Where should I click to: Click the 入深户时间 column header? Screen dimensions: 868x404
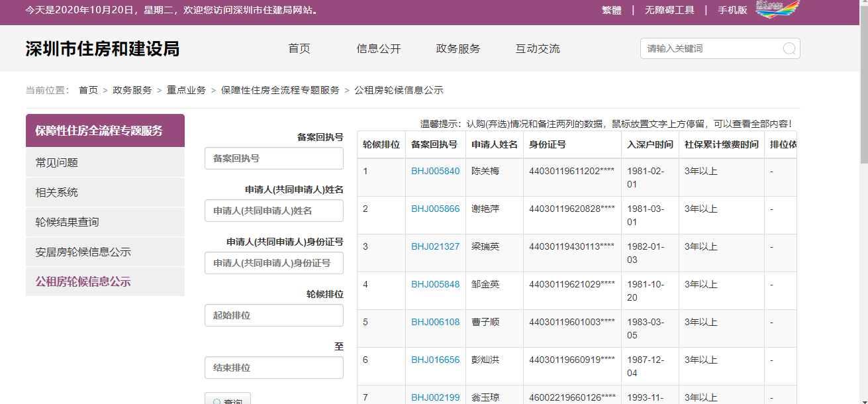pyautogui.click(x=650, y=144)
